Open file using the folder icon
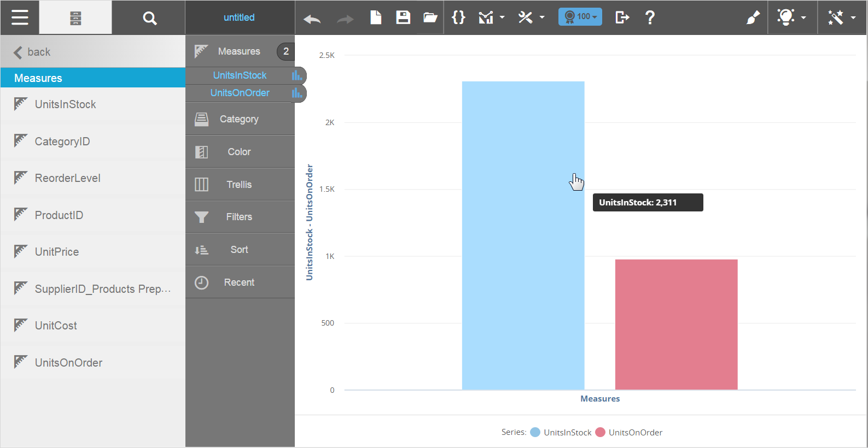The height and width of the screenshot is (448, 868). click(430, 17)
